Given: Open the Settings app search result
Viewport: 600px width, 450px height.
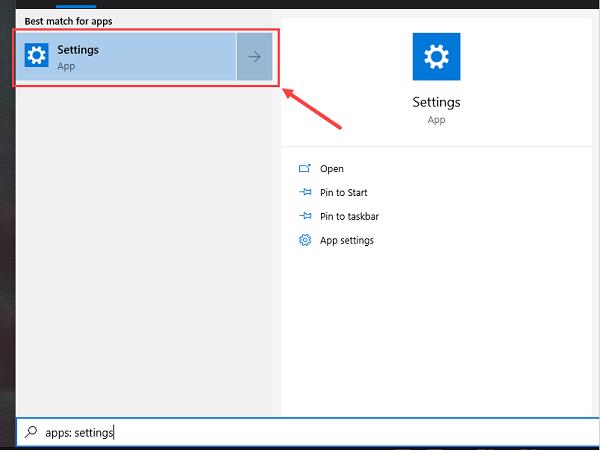Looking at the screenshot, I should (x=126, y=57).
